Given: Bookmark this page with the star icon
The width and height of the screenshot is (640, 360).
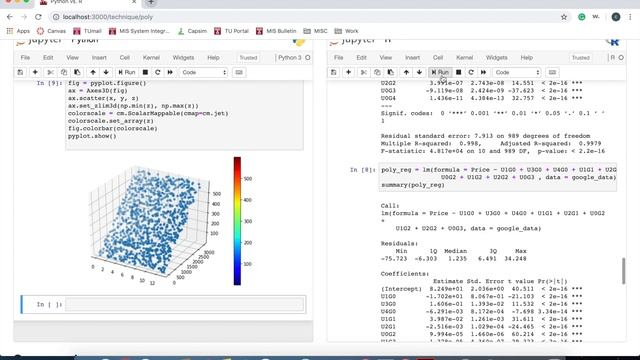Looking at the screenshot, I should (x=564, y=17).
